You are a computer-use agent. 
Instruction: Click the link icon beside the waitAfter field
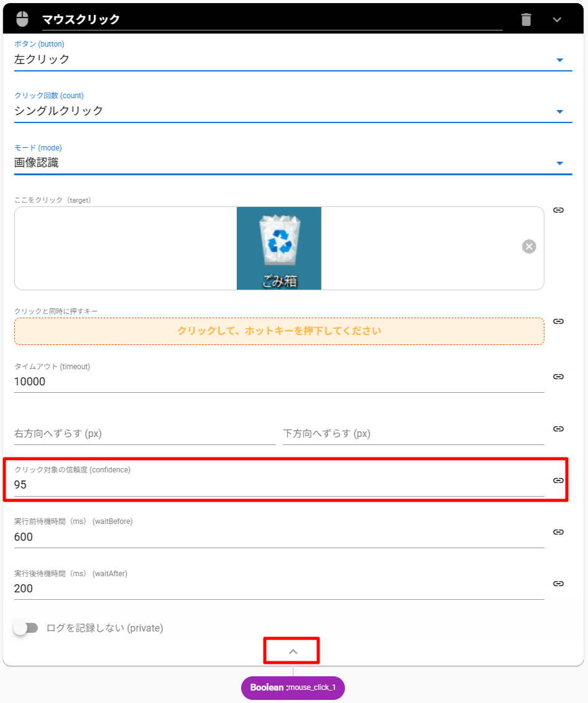click(558, 584)
